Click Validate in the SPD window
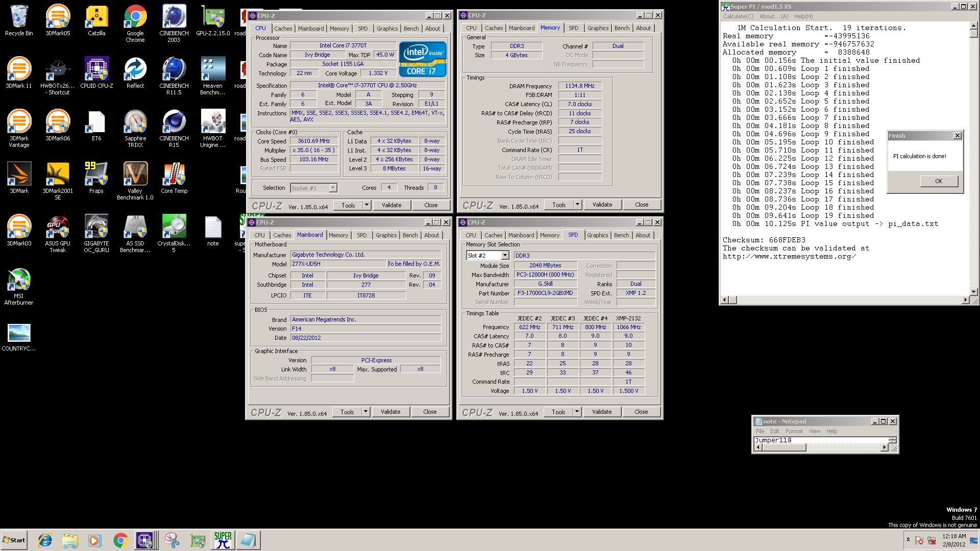 point(602,412)
